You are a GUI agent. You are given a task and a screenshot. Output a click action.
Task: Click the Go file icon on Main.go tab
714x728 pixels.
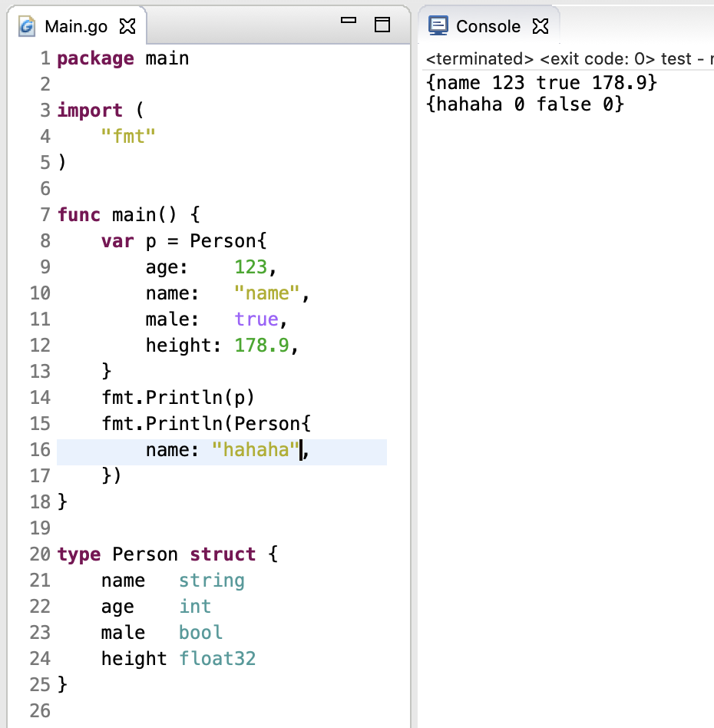pyautogui.click(x=28, y=26)
